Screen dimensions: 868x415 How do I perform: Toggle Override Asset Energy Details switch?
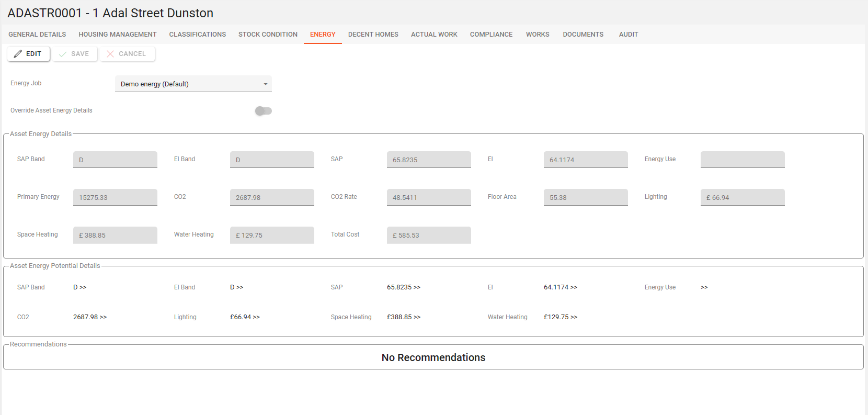263,111
